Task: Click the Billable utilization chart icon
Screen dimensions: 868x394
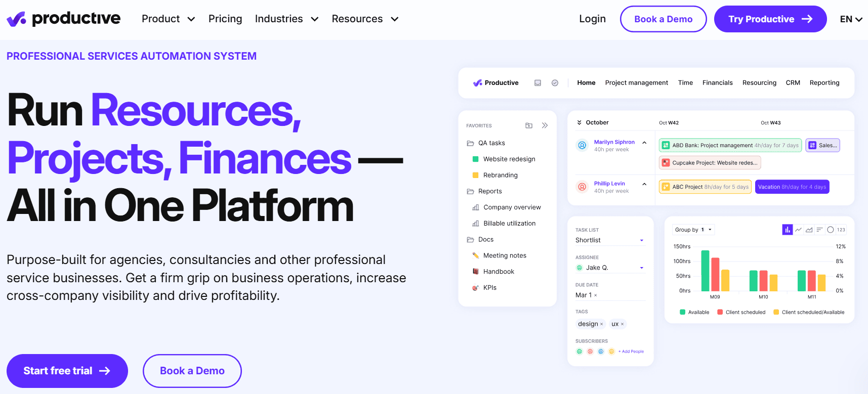Action: point(476,224)
